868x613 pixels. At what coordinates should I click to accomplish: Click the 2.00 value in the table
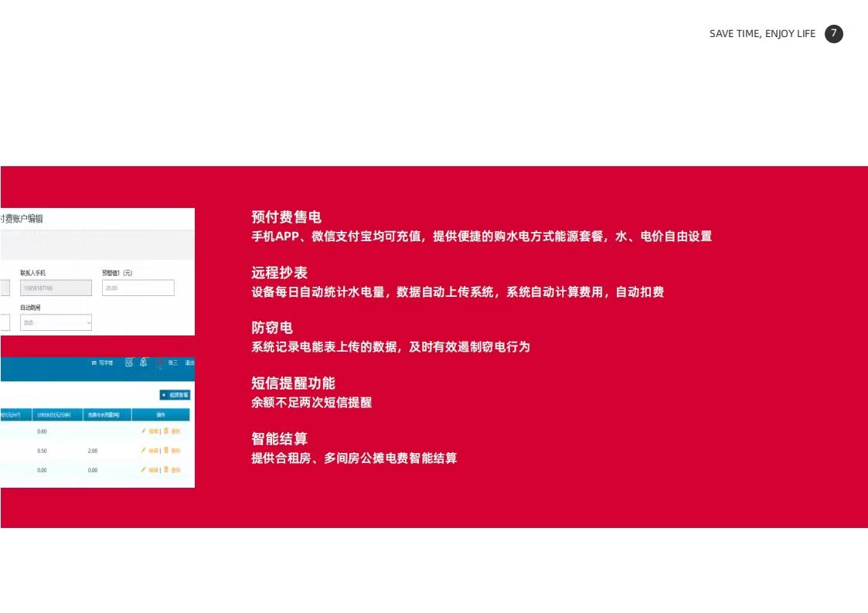point(93,451)
